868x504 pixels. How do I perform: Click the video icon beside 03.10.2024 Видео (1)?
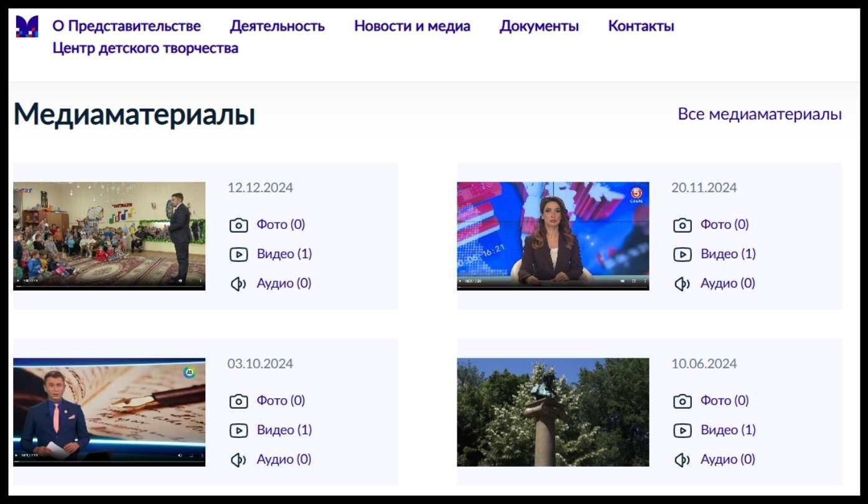238,431
